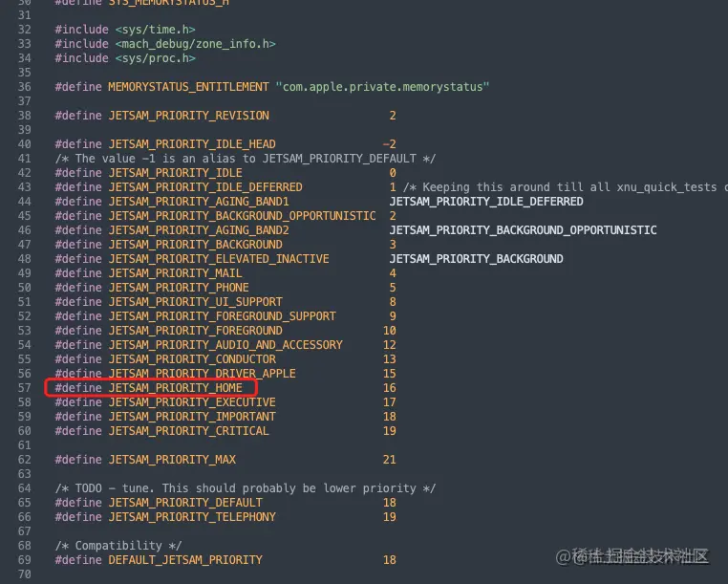Click JETSAM_PRIORITY_DRIVER_APPLE macro
This screenshot has width=728, height=584.
click(202, 374)
